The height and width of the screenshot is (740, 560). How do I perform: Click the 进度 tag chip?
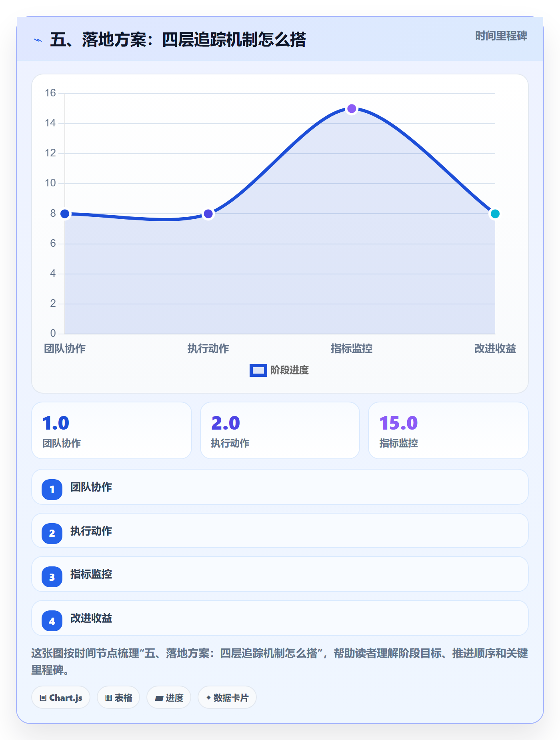169,698
